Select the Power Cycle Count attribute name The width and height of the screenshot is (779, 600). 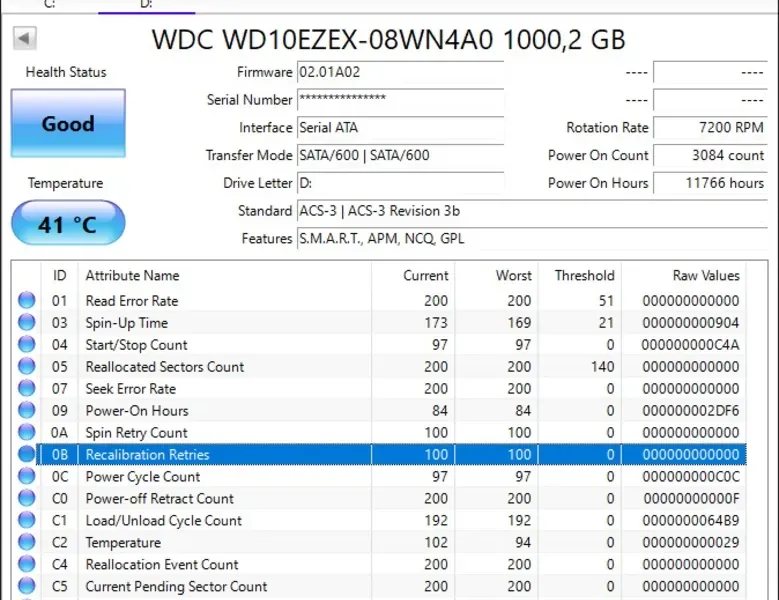coord(143,477)
